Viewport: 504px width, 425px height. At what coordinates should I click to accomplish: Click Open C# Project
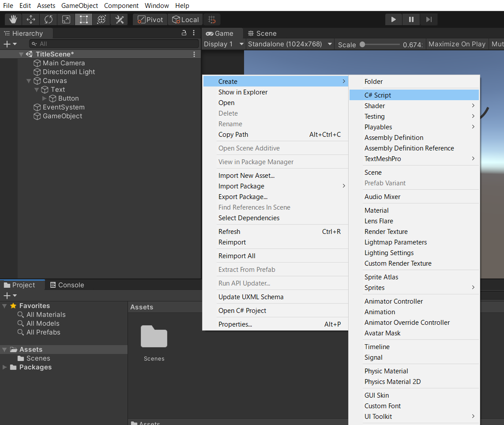(275, 311)
